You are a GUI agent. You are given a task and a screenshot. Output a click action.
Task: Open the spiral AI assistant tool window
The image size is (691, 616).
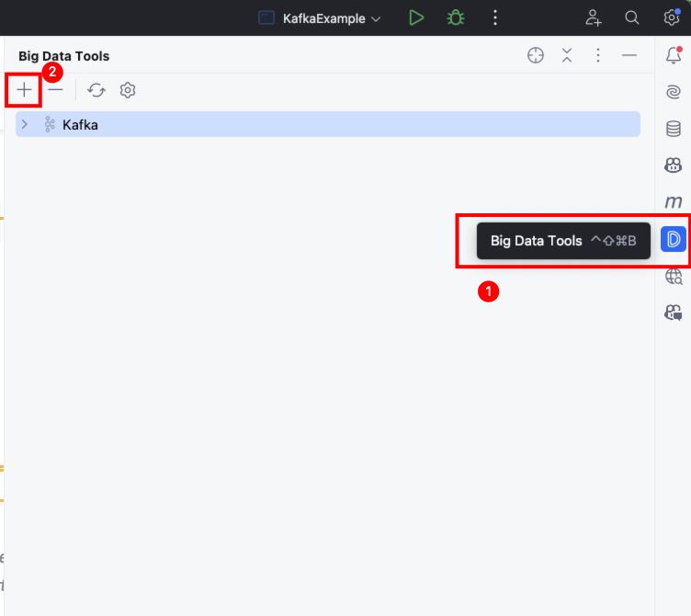pos(674,92)
